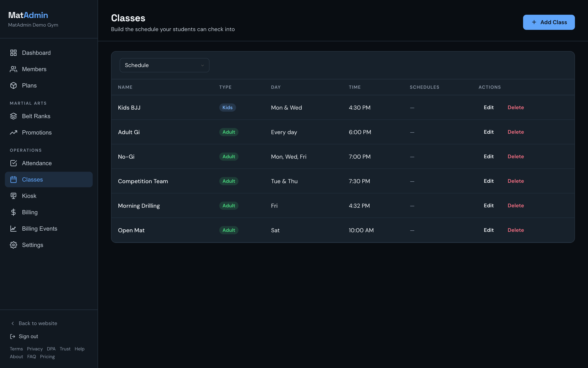This screenshot has height=368, width=588.
Task: Delete the Kids BJJ class
Action: (516, 107)
